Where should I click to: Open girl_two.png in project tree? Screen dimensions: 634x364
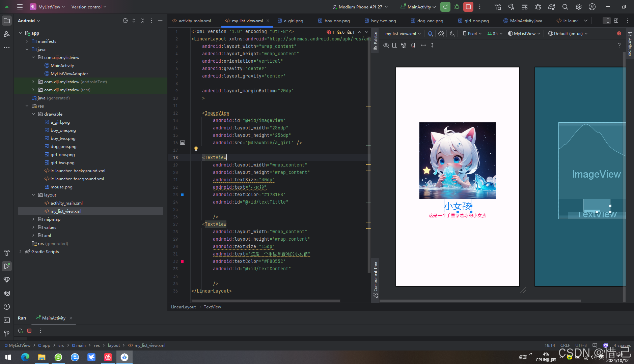click(x=62, y=162)
